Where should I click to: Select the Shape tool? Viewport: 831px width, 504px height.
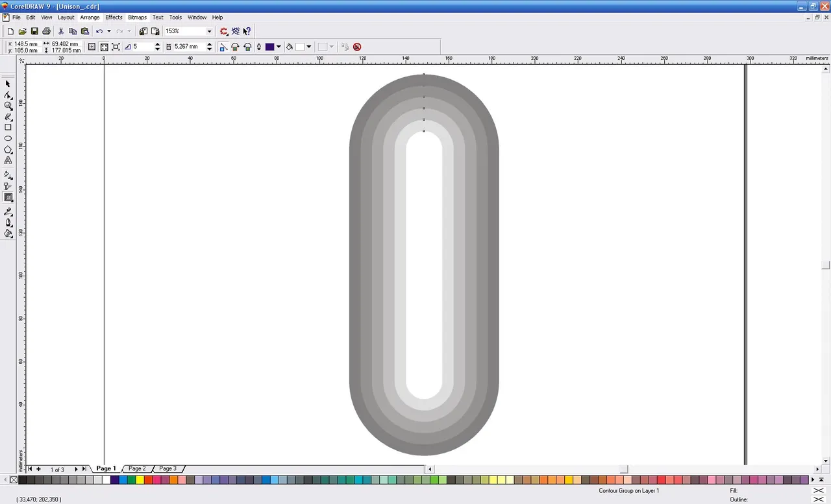tap(8, 95)
